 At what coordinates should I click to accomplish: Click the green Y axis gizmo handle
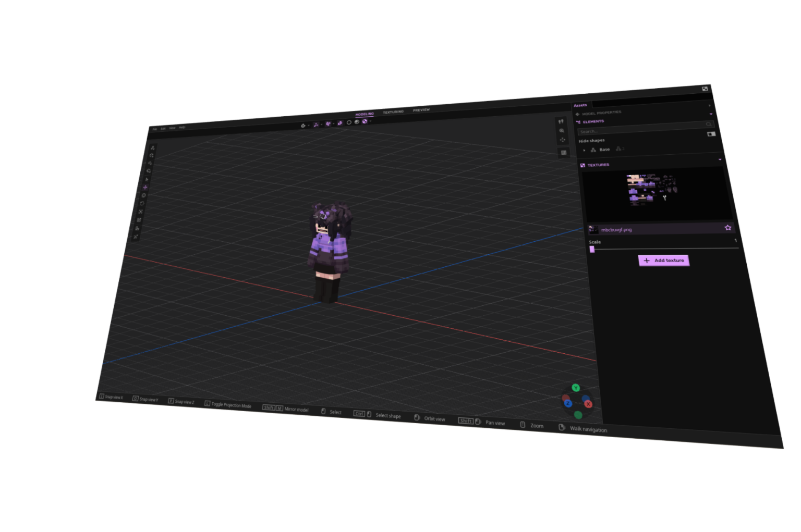[x=576, y=388]
